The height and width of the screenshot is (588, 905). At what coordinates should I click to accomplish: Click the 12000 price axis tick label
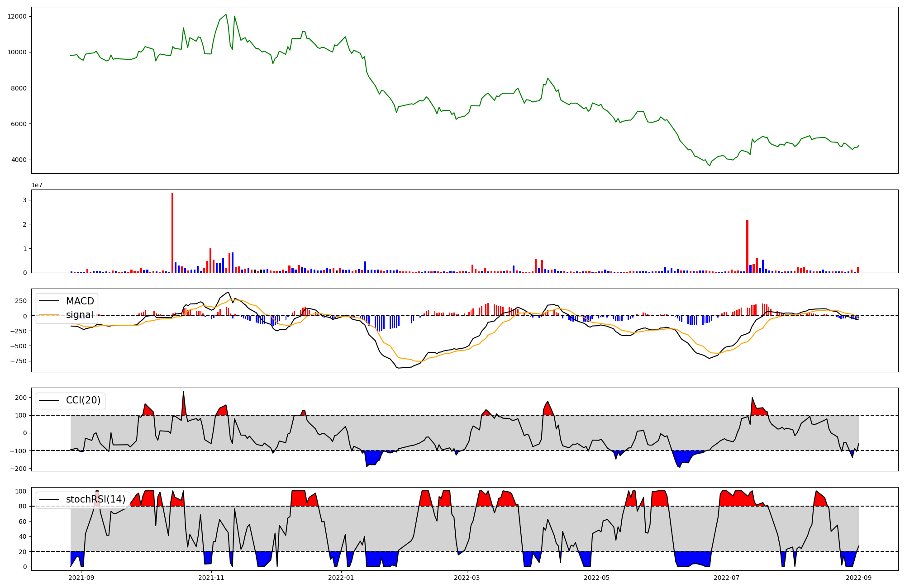point(17,16)
